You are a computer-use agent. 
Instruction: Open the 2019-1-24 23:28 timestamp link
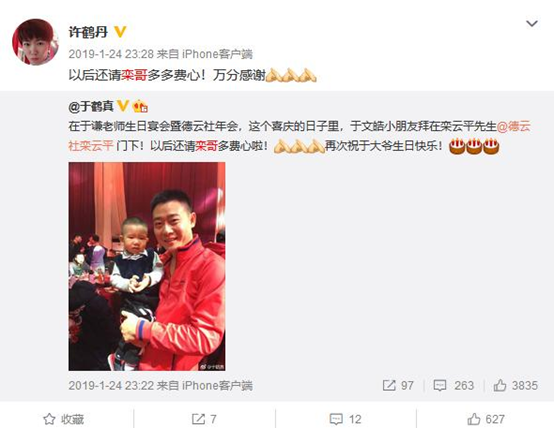(x=111, y=54)
